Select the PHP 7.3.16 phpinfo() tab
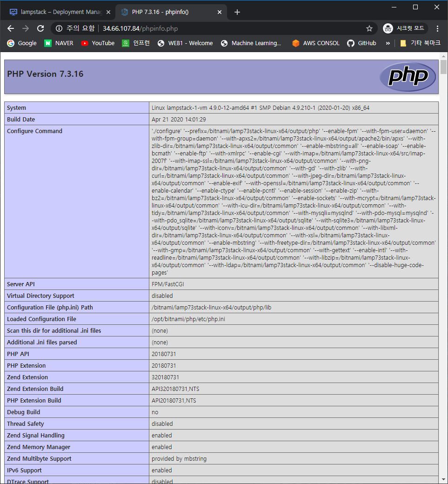 pyautogui.click(x=171, y=12)
